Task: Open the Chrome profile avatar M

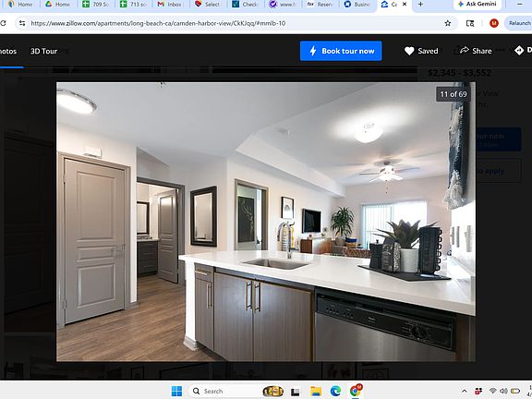Action: [494, 23]
